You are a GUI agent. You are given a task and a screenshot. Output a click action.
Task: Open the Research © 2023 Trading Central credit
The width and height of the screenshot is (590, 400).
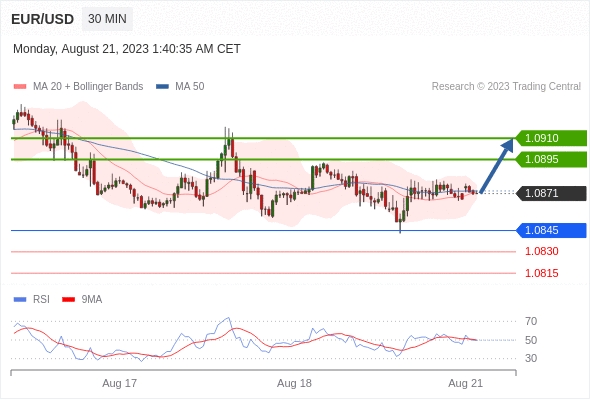tap(506, 87)
